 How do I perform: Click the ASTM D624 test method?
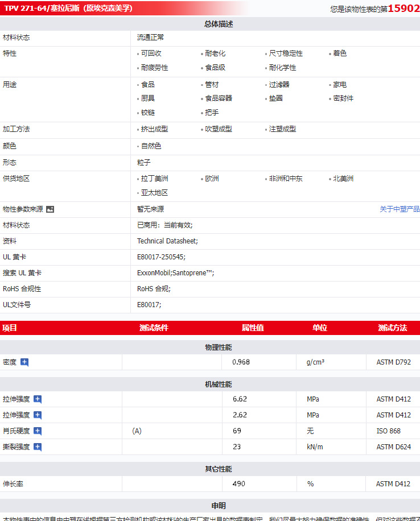point(393,447)
